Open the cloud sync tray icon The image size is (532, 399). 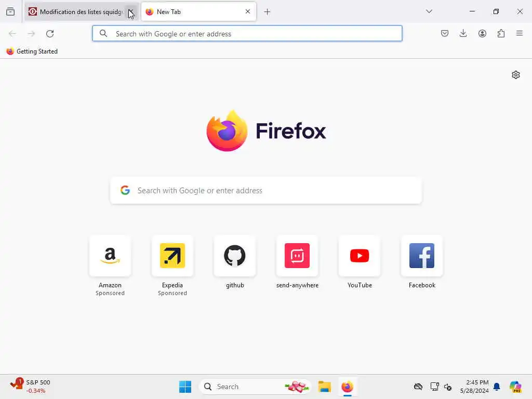coord(418,387)
